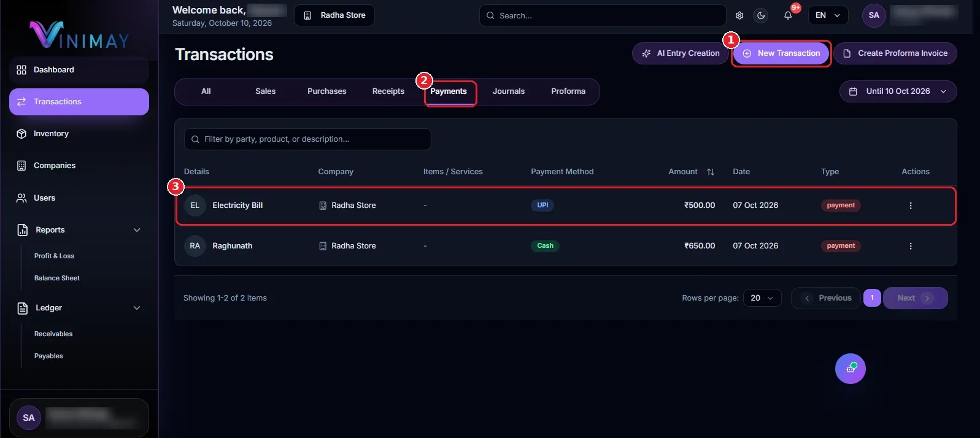
Task: Open Receivables ledger link
Action: (53, 334)
